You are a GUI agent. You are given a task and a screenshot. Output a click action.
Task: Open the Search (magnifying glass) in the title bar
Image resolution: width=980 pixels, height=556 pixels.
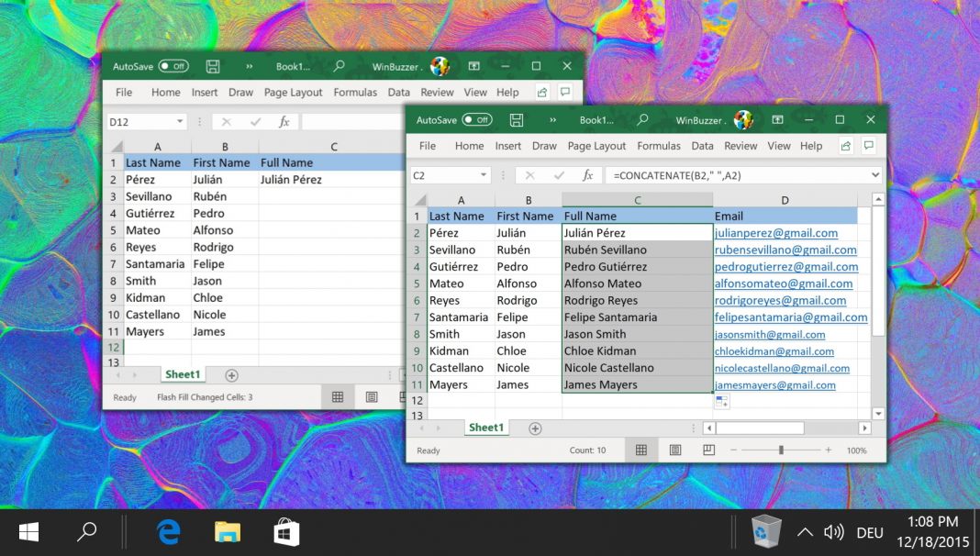(642, 119)
